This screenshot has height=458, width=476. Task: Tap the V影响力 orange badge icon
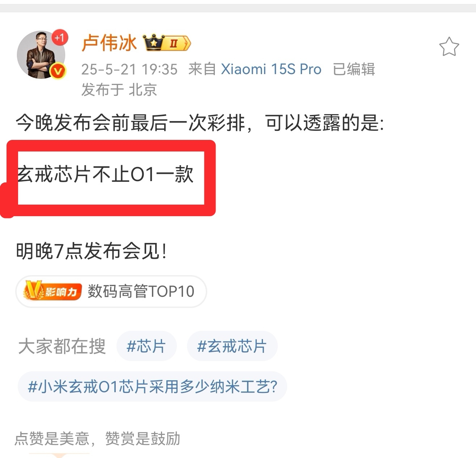52,291
